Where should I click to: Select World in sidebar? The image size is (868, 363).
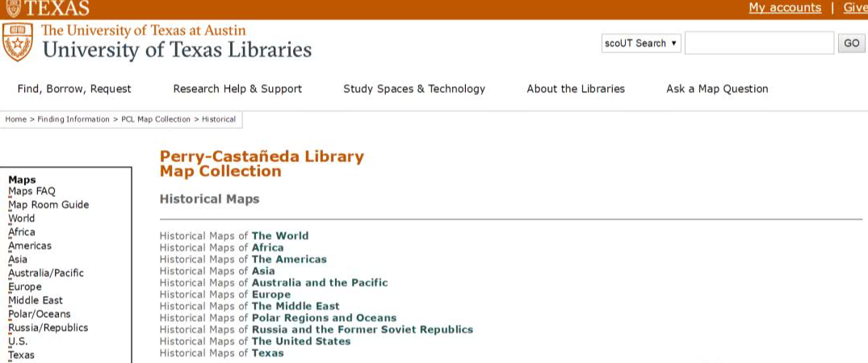[x=22, y=218]
